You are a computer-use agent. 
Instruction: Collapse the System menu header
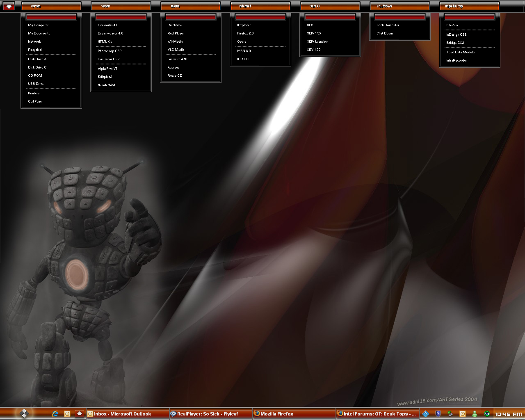[x=51, y=6]
